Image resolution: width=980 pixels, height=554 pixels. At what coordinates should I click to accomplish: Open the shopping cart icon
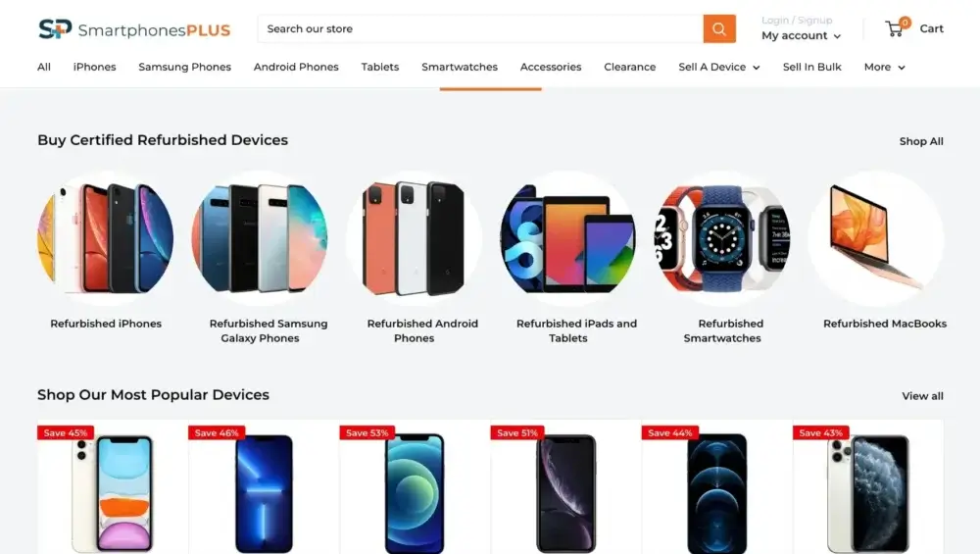tap(897, 27)
